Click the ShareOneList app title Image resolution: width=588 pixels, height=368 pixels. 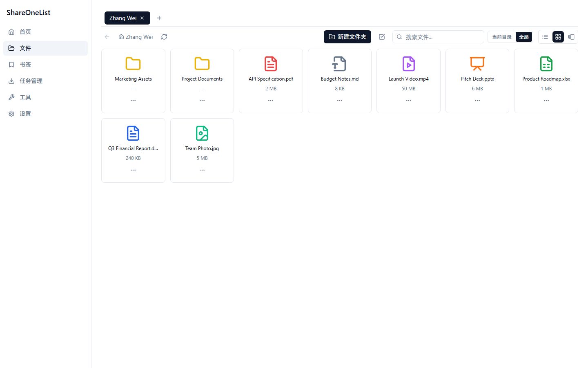(29, 13)
